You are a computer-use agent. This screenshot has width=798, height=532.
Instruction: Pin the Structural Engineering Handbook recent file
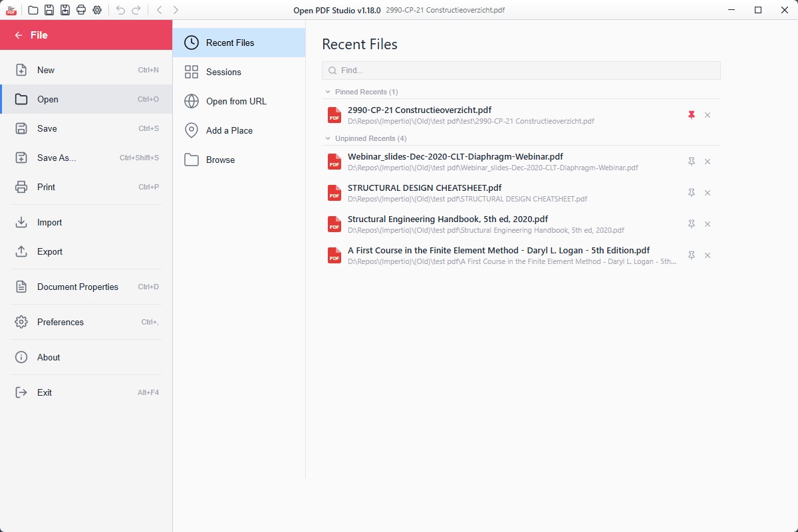(692, 224)
